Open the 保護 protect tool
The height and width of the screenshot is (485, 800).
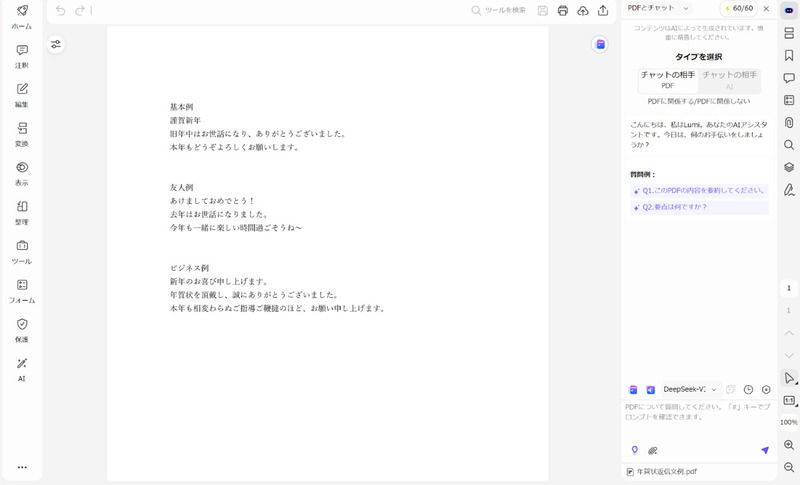21,329
